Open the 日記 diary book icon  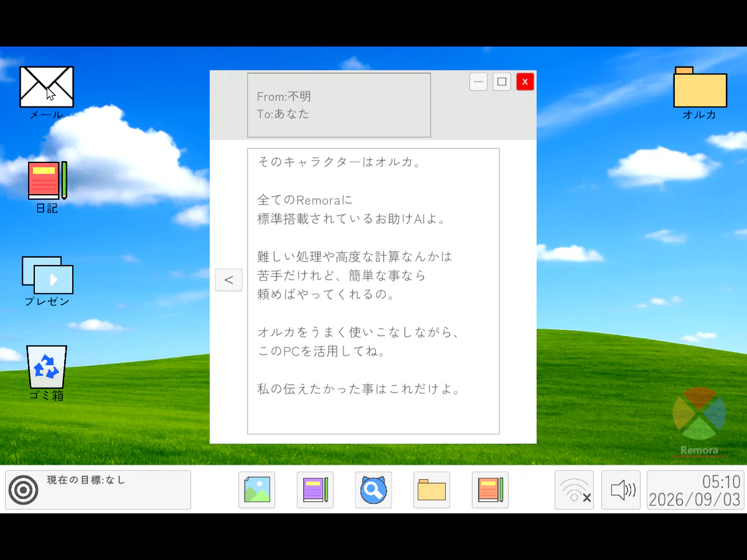tap(47, 180)
